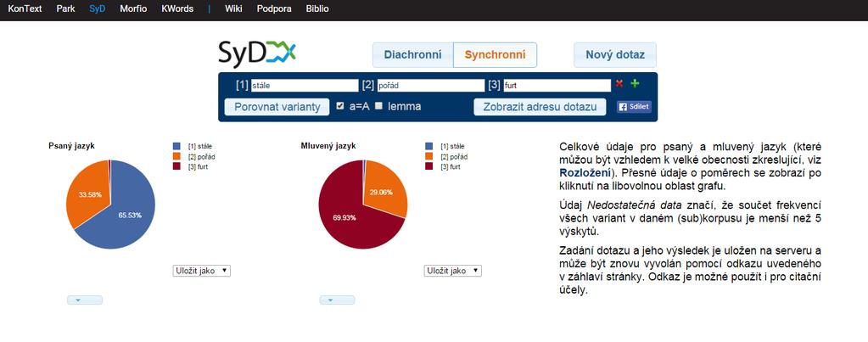This screenshot has height=342, width=868.
Task: Click field [2] containing pořád
Action: [431, 85]
